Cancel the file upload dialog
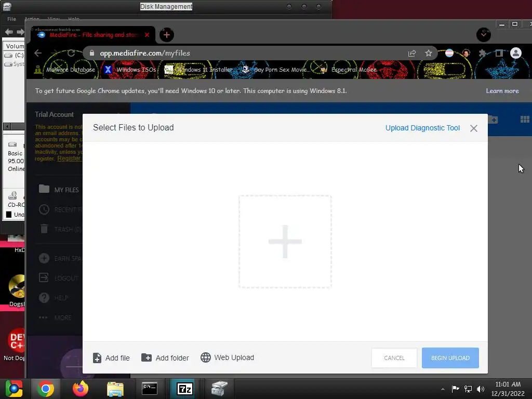 coord(394,358)
